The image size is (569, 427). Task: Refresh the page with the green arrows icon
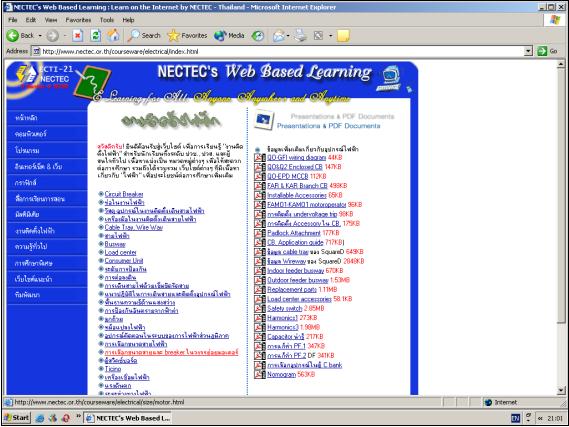(95, 36)
